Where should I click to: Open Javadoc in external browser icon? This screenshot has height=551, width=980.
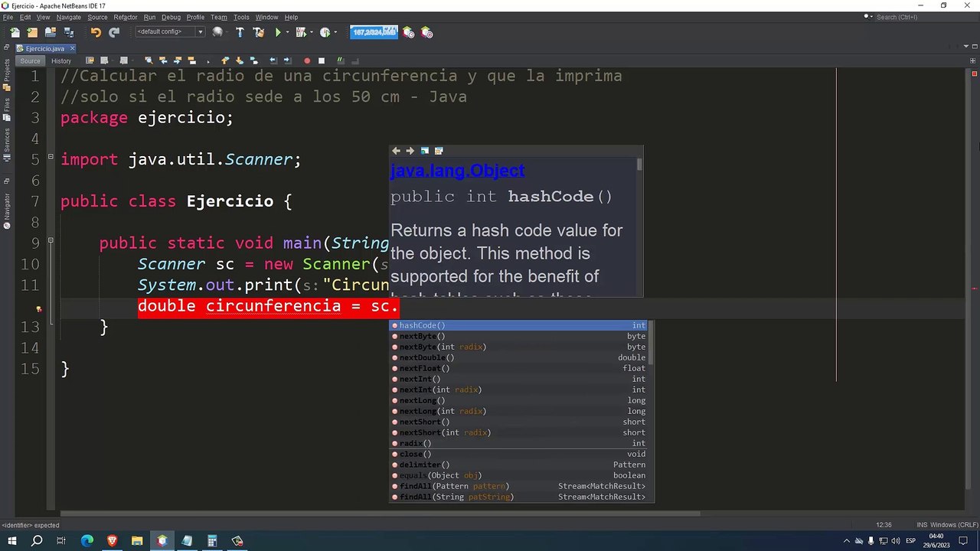(x=424, y=151)
